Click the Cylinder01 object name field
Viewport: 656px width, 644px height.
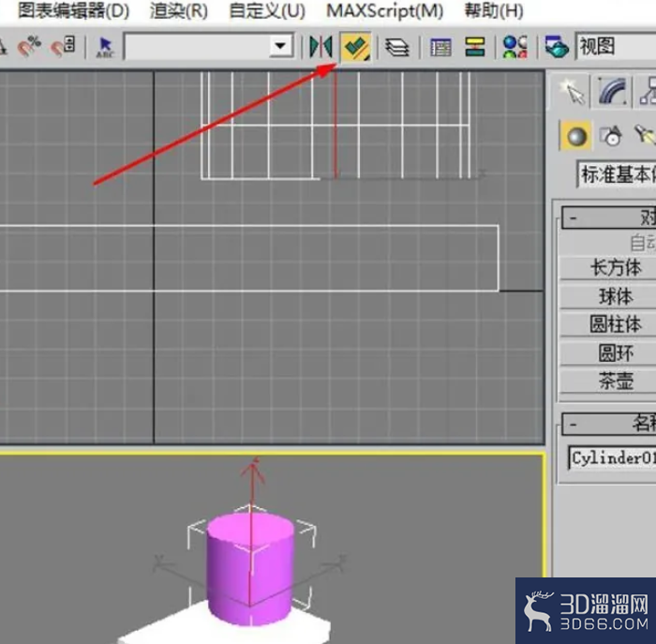[612, 458]
